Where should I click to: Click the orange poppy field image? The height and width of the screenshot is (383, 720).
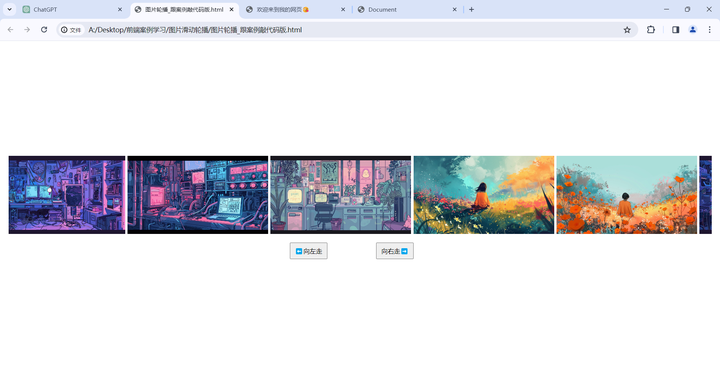[x=627, y=195]
